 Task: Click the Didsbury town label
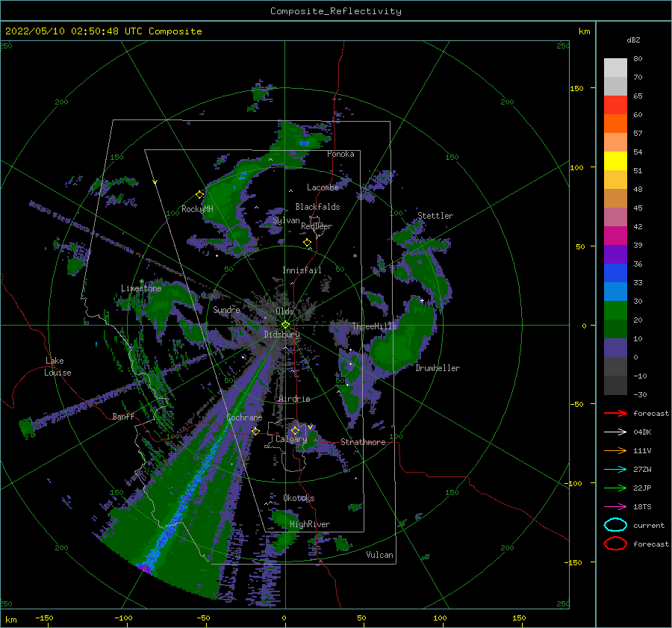pos(281,335)
